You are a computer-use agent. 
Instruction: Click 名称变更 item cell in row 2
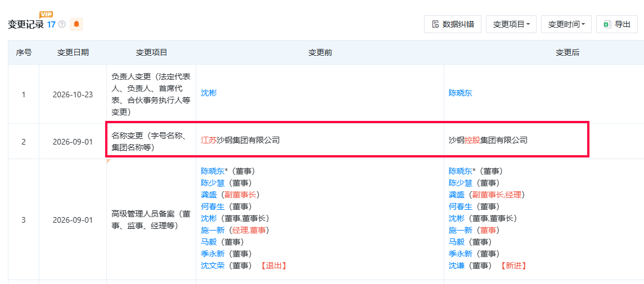tap(151, 142)
